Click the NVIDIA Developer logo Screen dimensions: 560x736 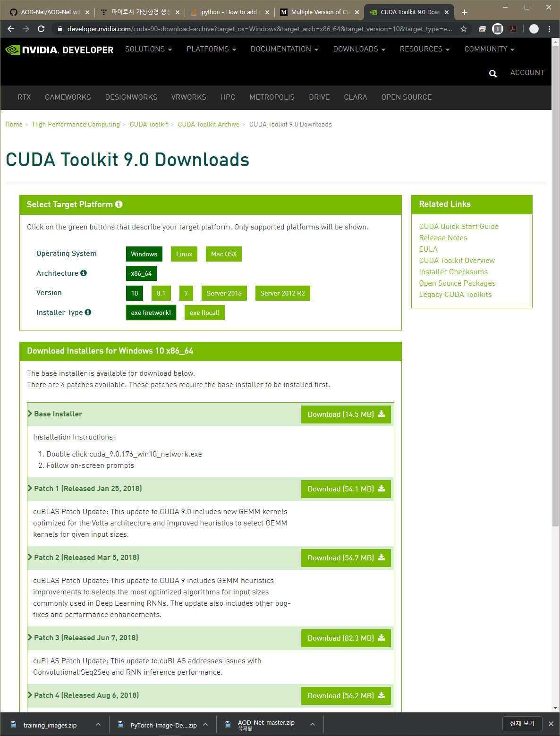point(59,50)
